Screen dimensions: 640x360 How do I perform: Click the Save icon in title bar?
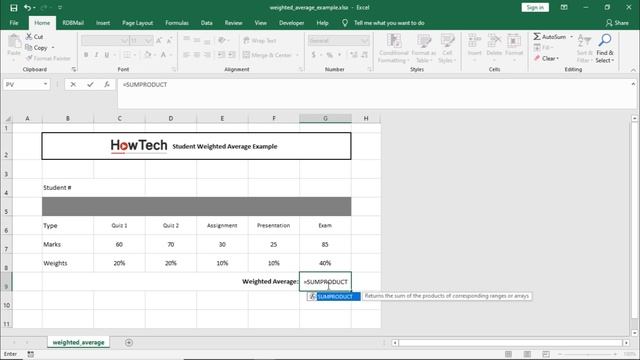point(13,8)
